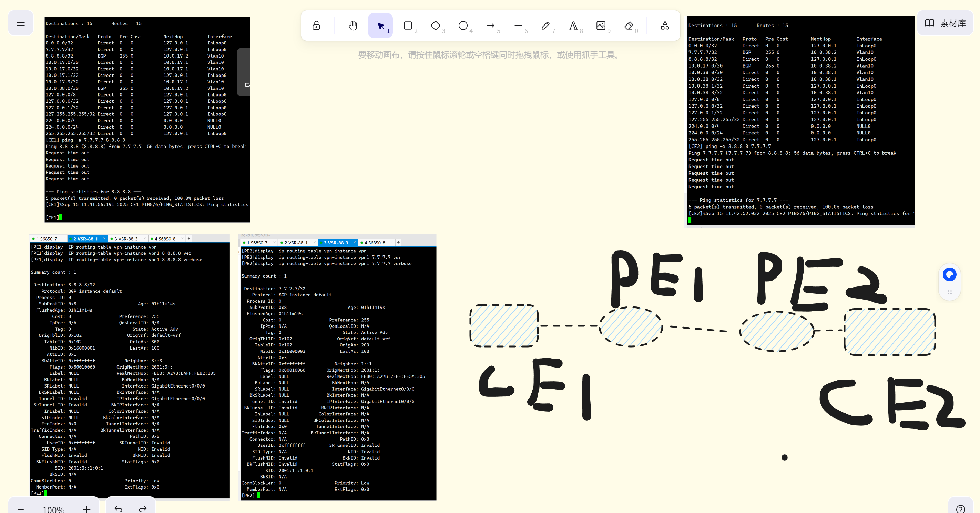Choose the Insert image tool
The height and width of the screenshot is (513, 980).
click(601, 26)
